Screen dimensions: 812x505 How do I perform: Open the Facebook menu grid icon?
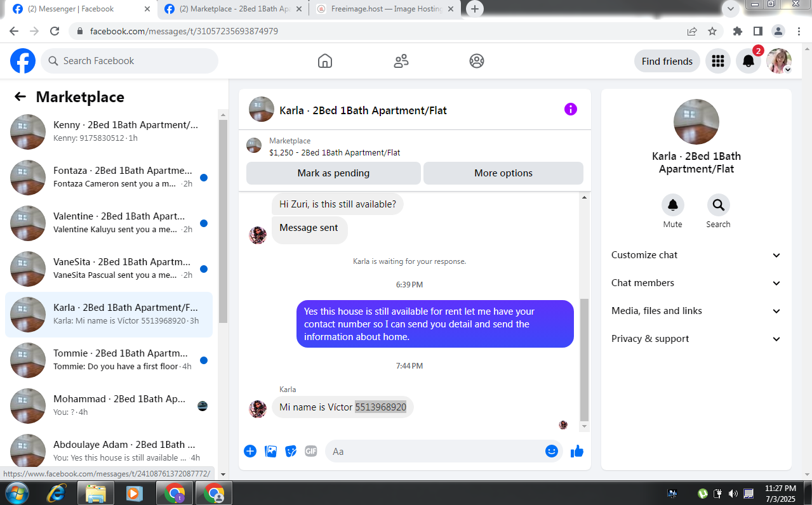(x=718, y=61)
